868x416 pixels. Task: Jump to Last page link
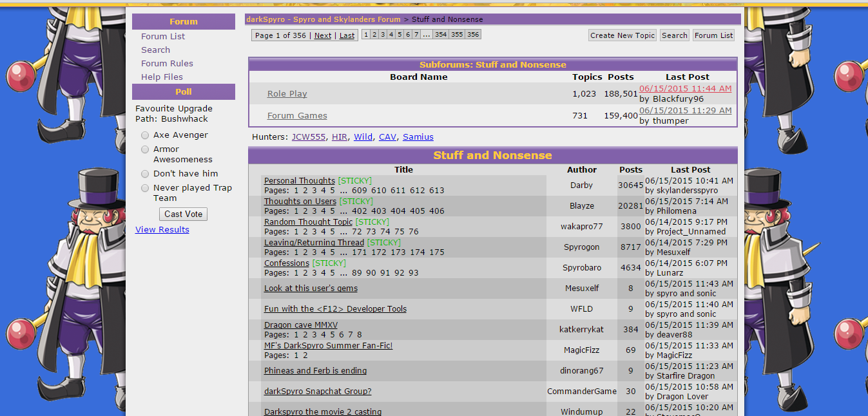(x=347, y=36)
